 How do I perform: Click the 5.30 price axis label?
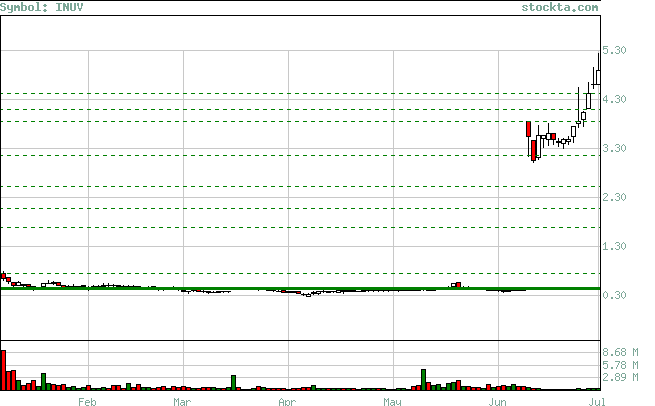[x=614, y=50]
